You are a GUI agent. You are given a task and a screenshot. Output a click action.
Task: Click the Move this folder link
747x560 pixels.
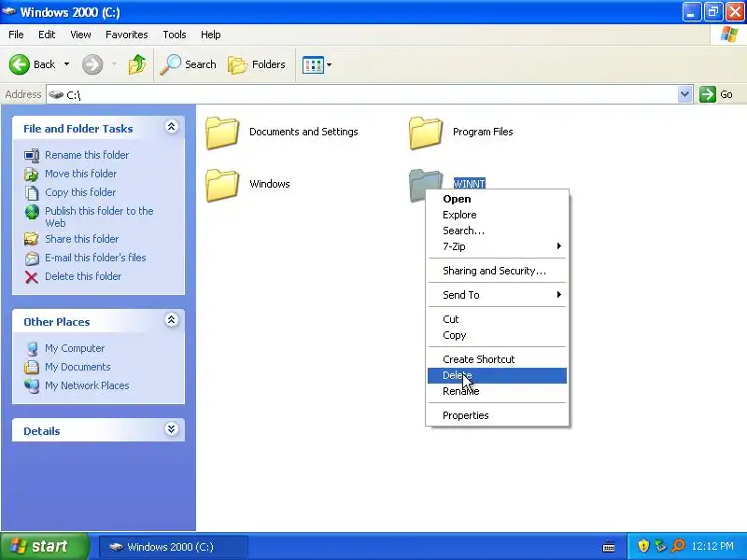(x=80, y=174)
